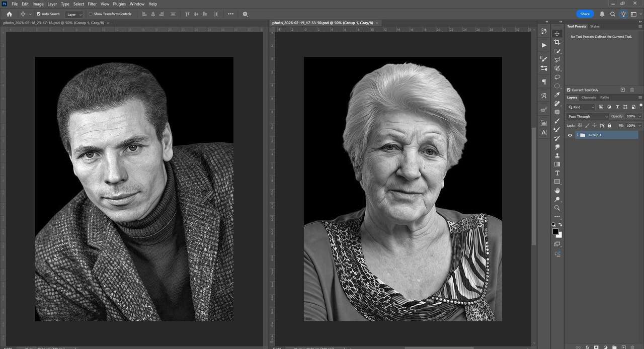
Task: Open the Auto-Select Layer dropdown
Action: (x=74, y=15)
